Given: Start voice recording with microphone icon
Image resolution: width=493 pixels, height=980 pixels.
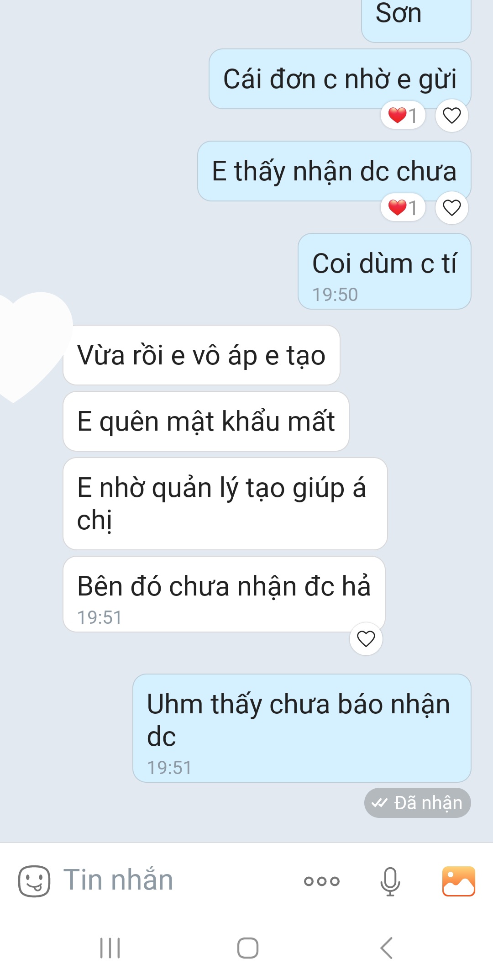Looking at the screenshot, I should coord(390,881).
